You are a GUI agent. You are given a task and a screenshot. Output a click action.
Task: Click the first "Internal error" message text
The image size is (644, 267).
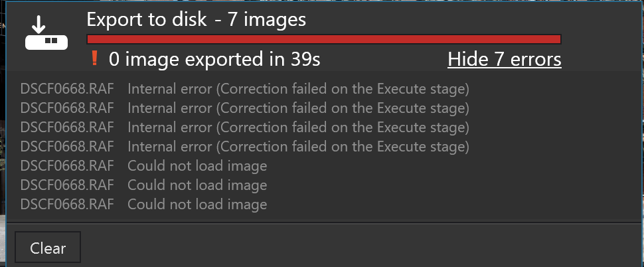coord(298,88)
